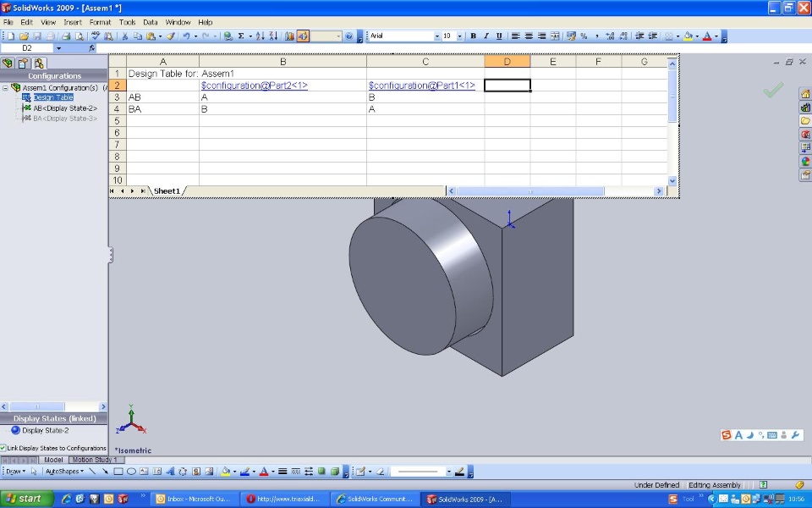The width and height of the screenshot is (812, 508).
Task: Click the AutoSum sigma icon
Action: click(x=241, y=36)
